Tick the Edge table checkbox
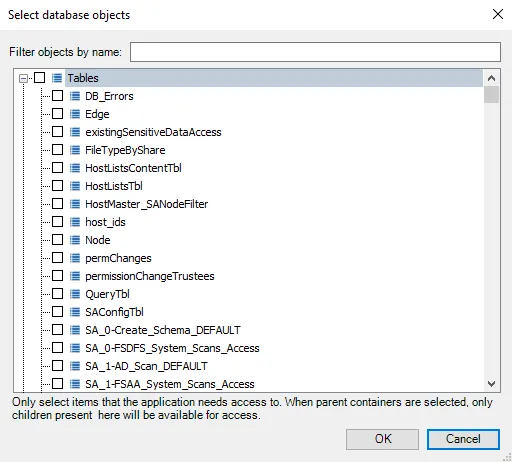Image resolution: width=512 pixels, height=462 pixels. click(57, 114)
